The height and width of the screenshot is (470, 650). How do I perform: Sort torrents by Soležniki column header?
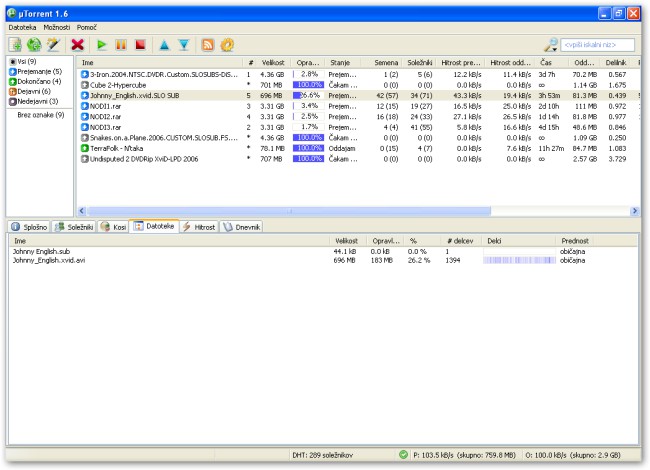418,63
